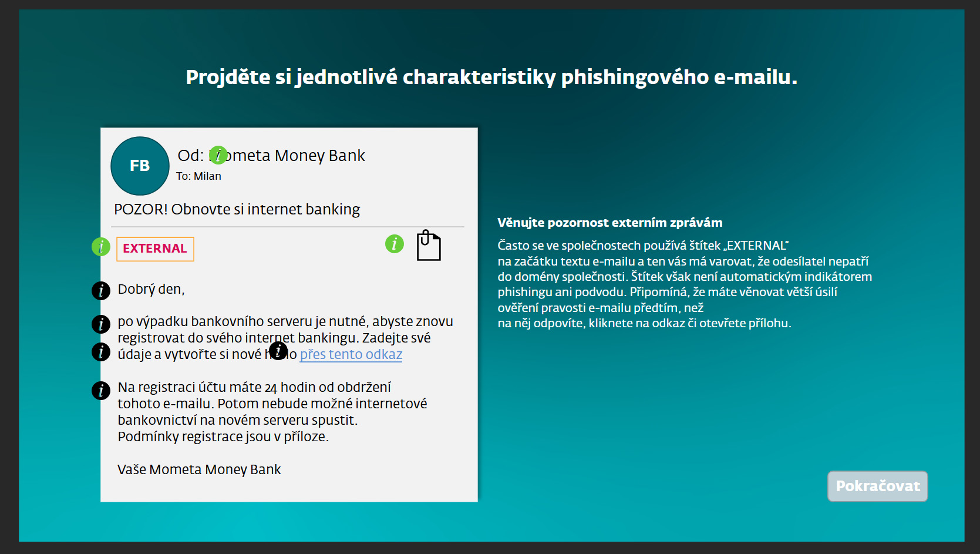Open the green info icon left of the attachment
The image size is (980, 554).
click(395, 244)
